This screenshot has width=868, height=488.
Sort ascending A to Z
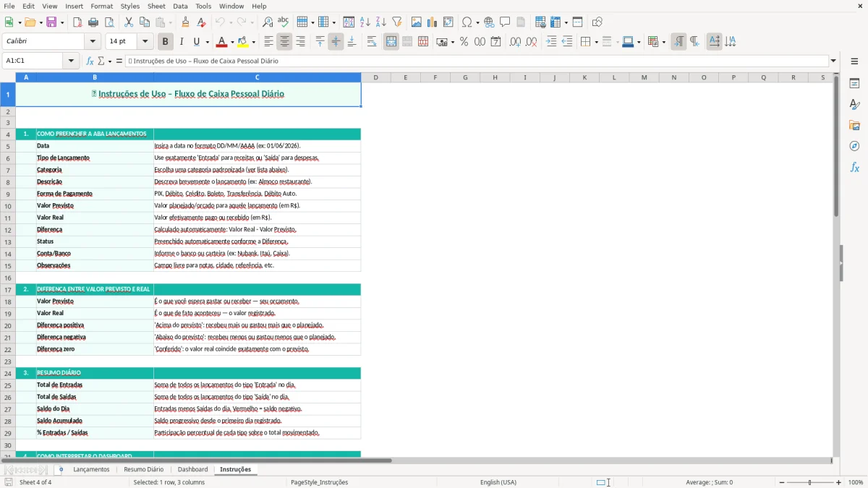pyautogui.click(x=365, y=22)
